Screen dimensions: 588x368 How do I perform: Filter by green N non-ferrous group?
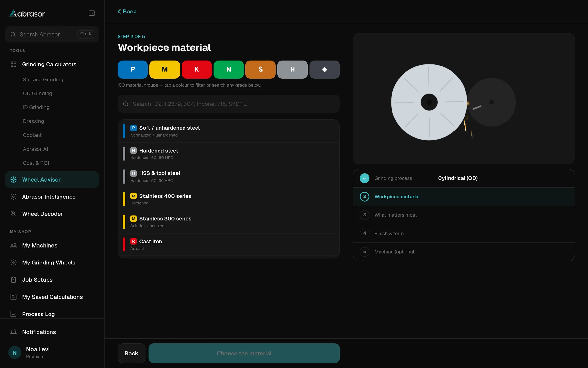[x=229, y=69]
